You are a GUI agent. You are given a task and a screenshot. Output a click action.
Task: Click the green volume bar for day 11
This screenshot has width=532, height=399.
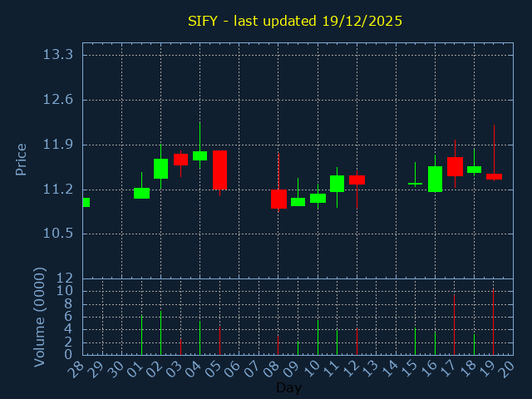[x=337, y=342]
